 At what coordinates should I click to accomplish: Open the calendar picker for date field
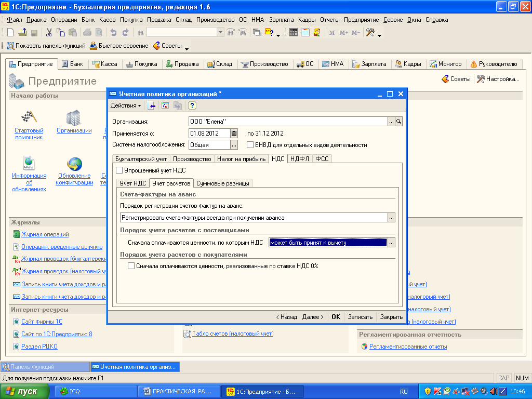(x=234, y=134)
